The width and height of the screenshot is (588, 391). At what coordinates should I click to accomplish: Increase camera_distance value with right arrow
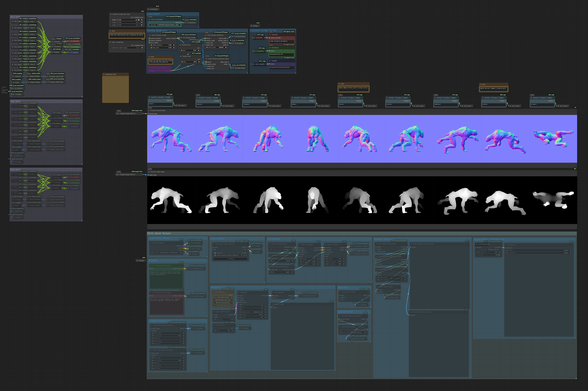174,45
